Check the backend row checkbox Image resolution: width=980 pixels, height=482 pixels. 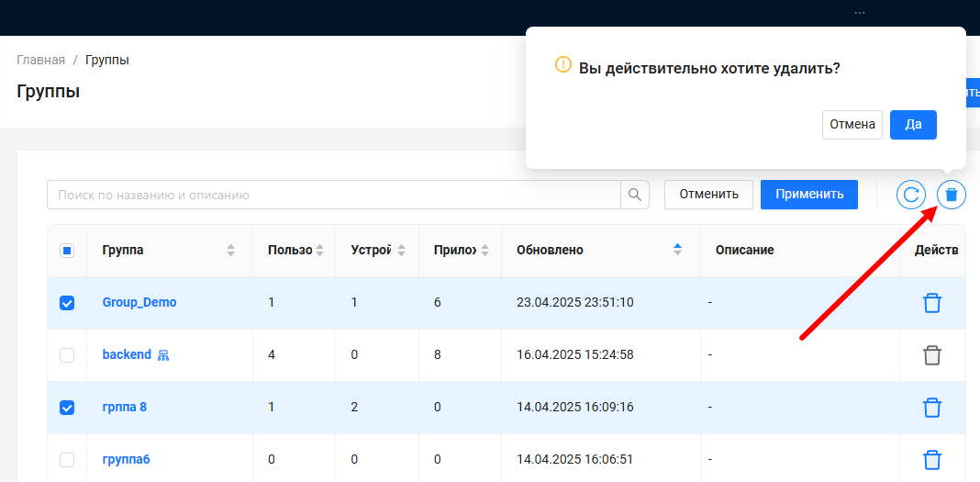[67, 355]
